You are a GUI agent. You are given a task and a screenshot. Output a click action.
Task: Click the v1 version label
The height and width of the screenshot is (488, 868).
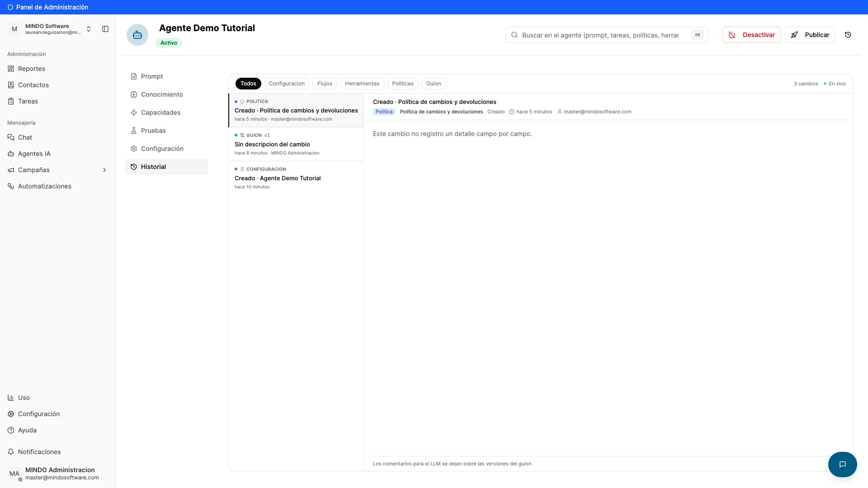(x=267, y=135)
